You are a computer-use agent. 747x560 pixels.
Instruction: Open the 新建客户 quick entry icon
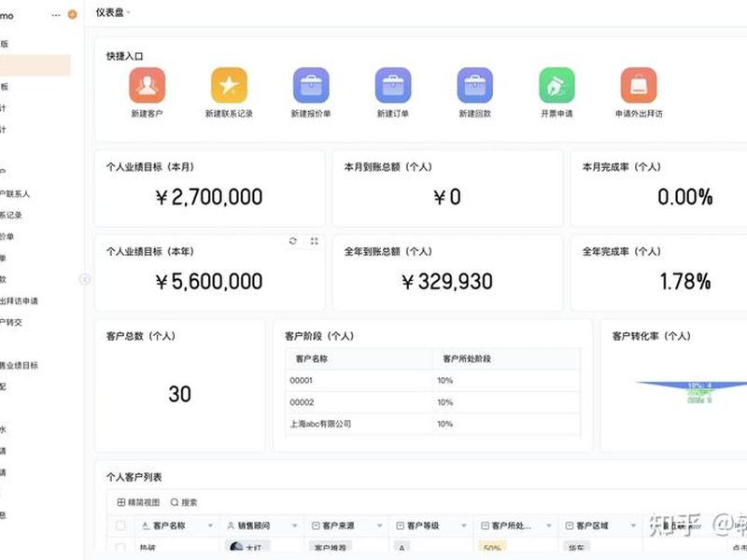coord(148,85)
